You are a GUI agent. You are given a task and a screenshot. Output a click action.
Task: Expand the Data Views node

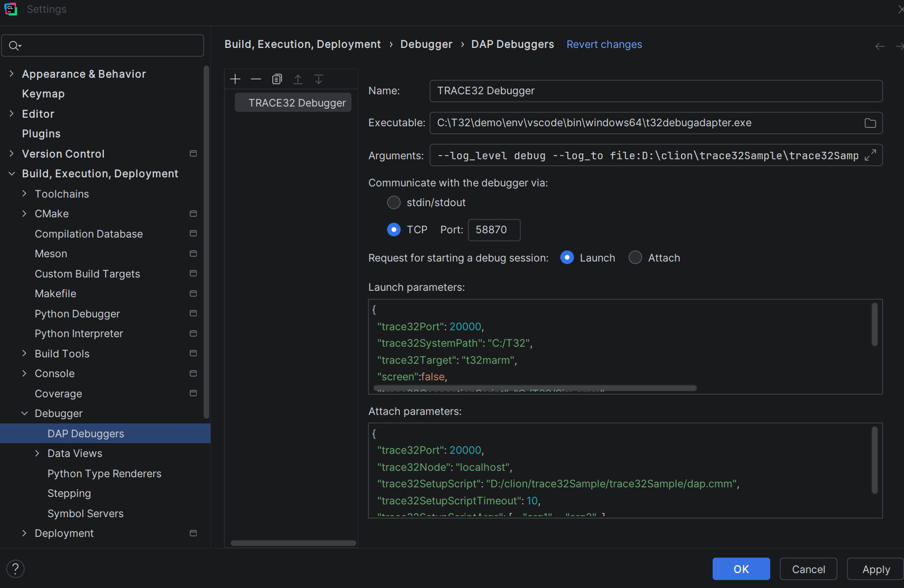click(37, 453)
